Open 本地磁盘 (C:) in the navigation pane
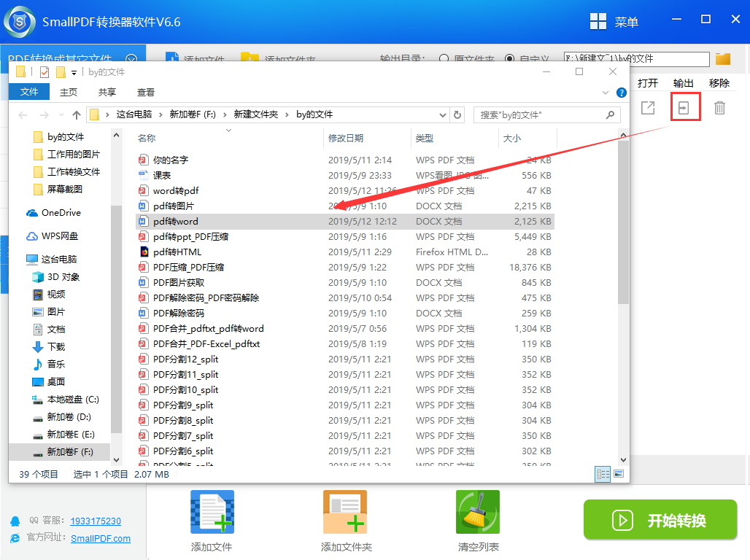Image resolution: width=750 pixels, height=560 pixels. pyautogui.click(x=65, y=400)
